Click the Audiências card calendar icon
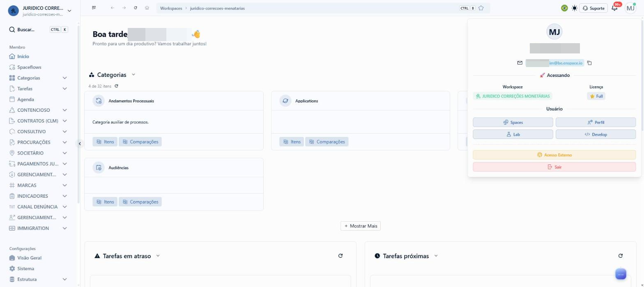 (99, 168)
